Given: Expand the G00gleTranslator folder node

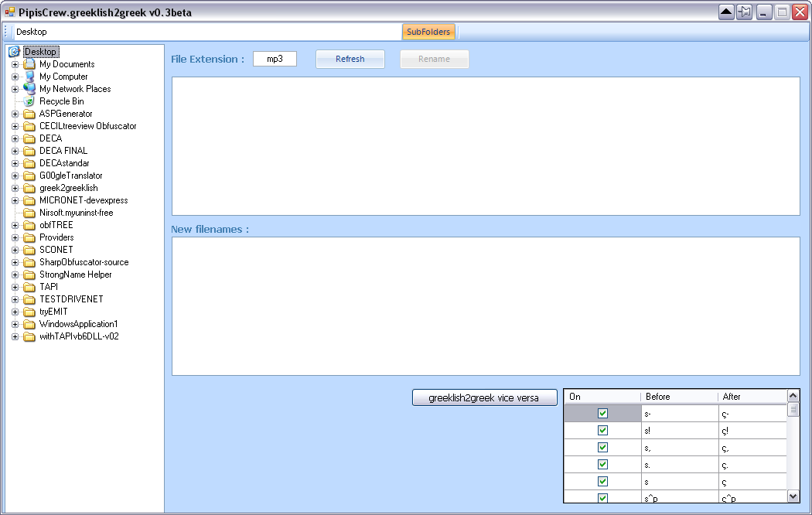Looking at the screenshot, I should tap(15, 176).
